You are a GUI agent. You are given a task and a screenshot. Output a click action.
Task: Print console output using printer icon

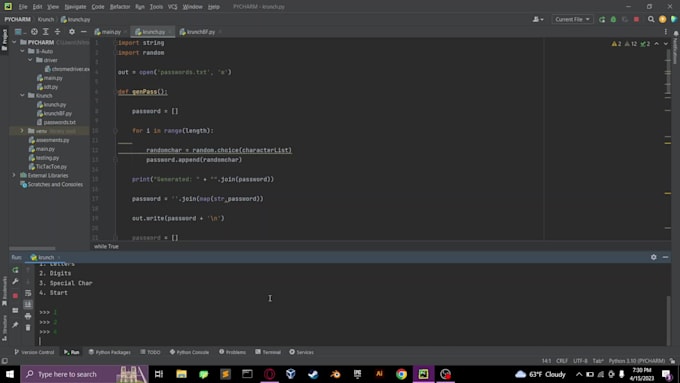click(x=28, y=316)
